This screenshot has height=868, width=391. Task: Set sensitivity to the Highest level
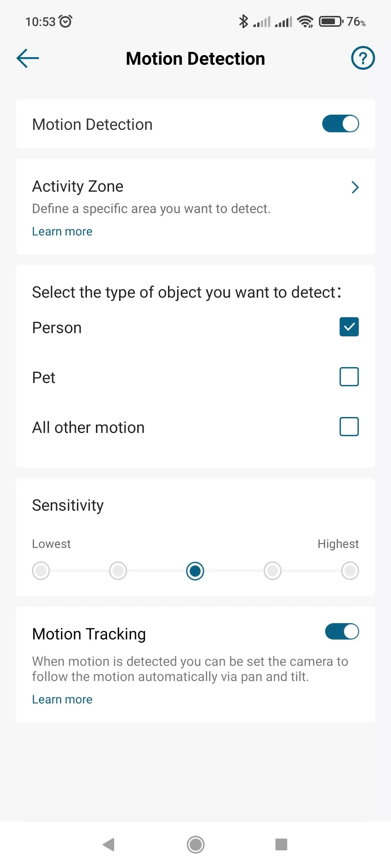tap(350, 571)
